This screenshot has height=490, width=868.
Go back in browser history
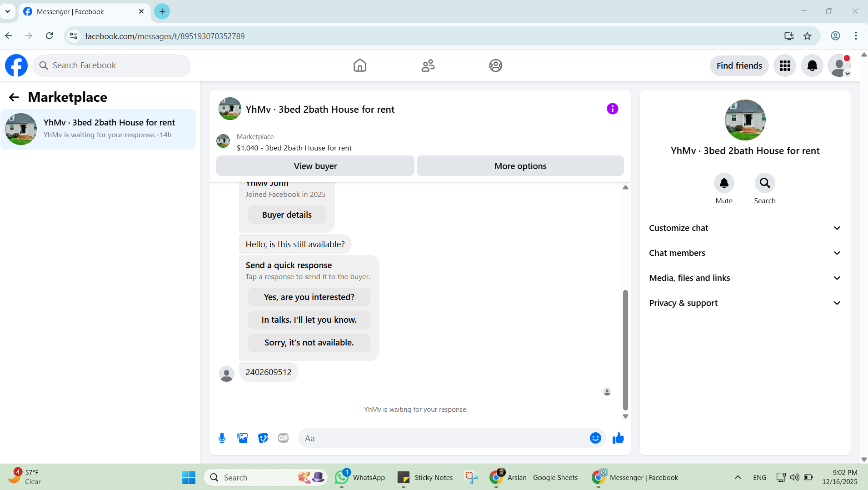9,36
